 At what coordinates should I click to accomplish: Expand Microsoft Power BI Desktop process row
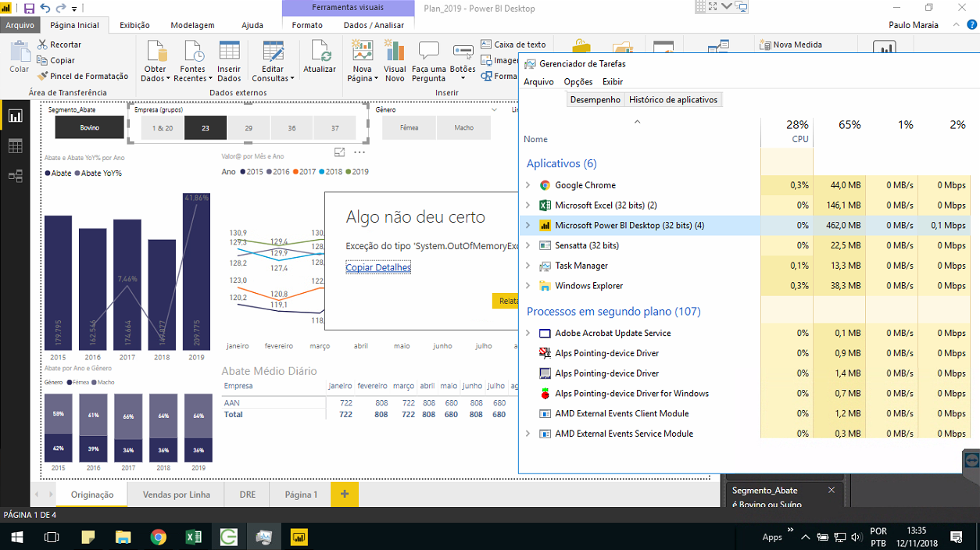[x=528, y=226]
